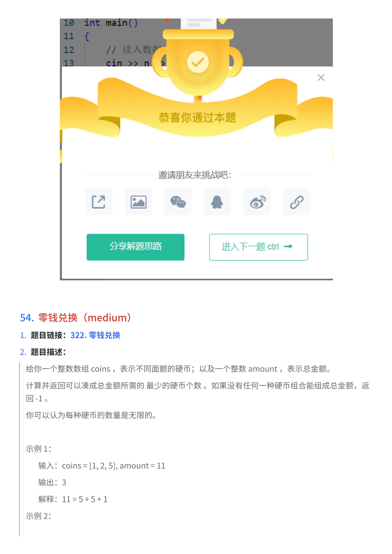Click the external share arrow icon
This screenshot has width=392, height=554.
click(98, 202)
